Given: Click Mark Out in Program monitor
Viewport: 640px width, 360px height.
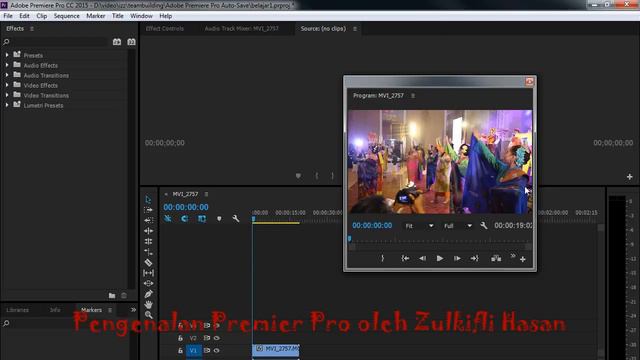Looking at the screenshot, I should [382, 258].
